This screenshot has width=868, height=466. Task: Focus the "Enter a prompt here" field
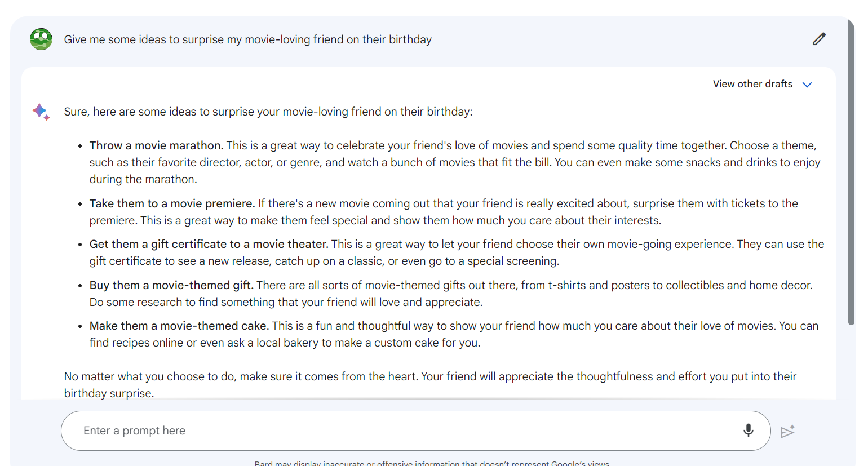395,431
